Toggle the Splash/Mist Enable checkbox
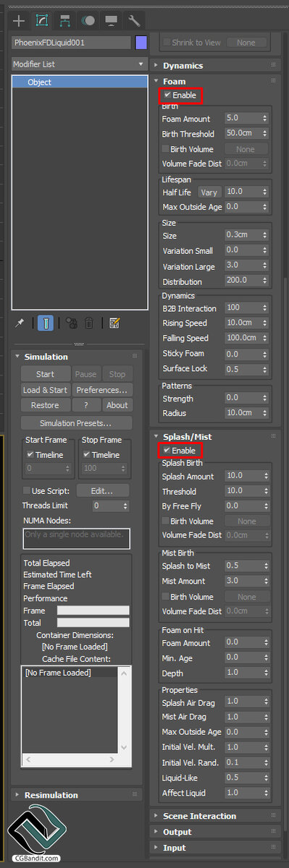This screenshot has width=289, height=868. pos(168,450)
